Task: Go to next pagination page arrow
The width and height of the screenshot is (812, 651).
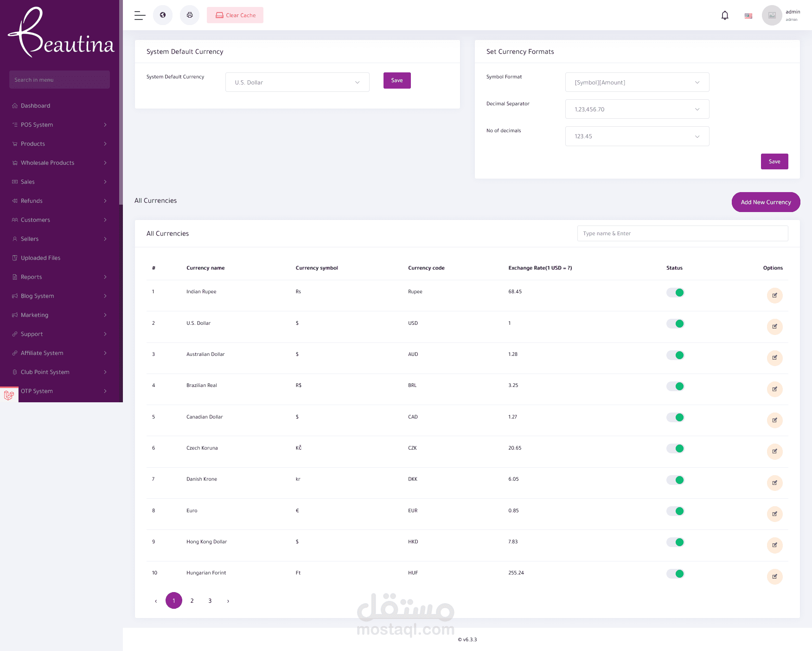Action: point(228,601)
